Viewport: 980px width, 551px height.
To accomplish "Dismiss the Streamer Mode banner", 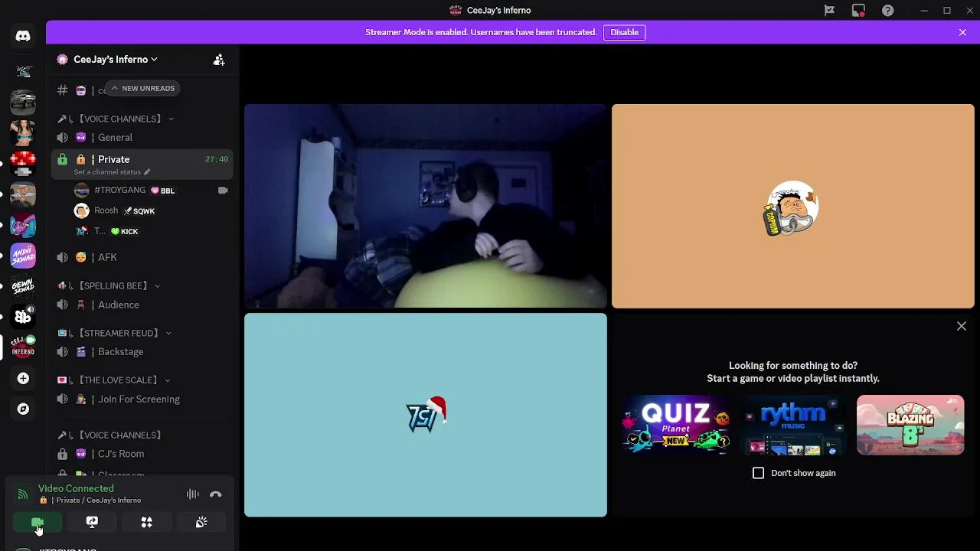I will tap(962, 32).
